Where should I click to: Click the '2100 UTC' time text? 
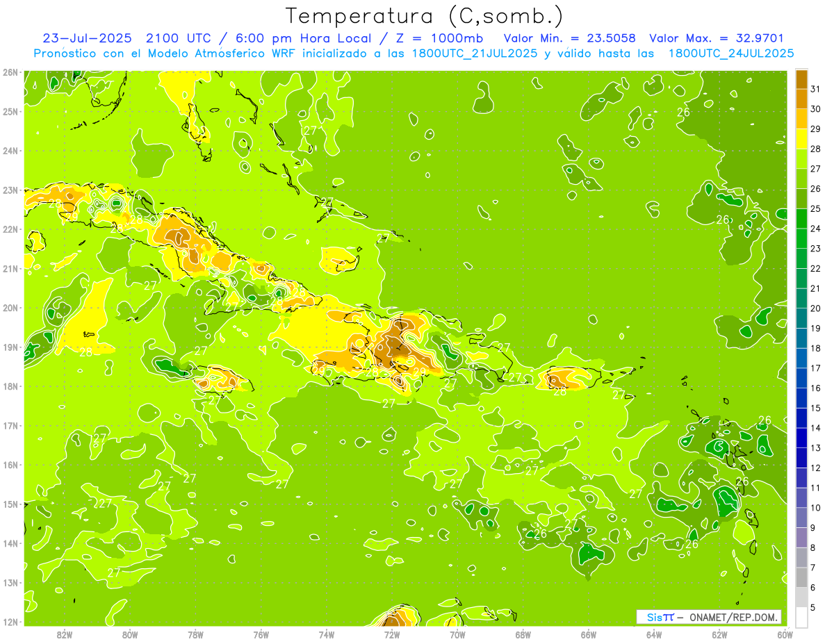180,38
